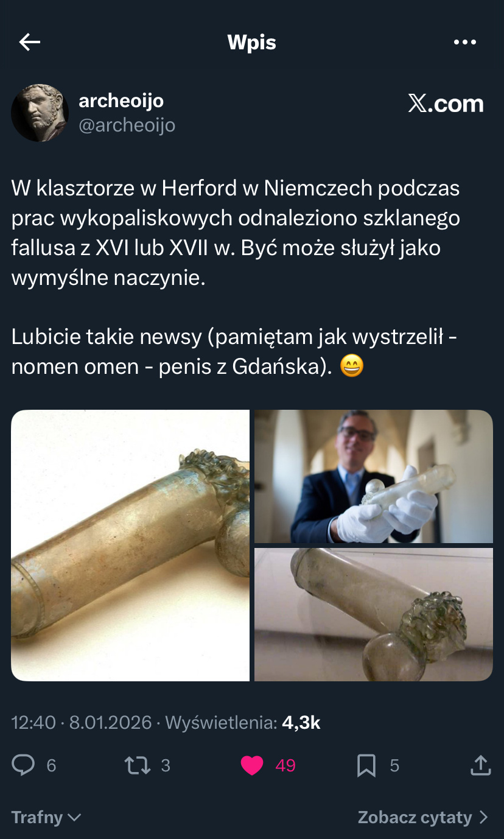
Task: Open Zobacz cytaty link
Action: (x=415, y=817)
